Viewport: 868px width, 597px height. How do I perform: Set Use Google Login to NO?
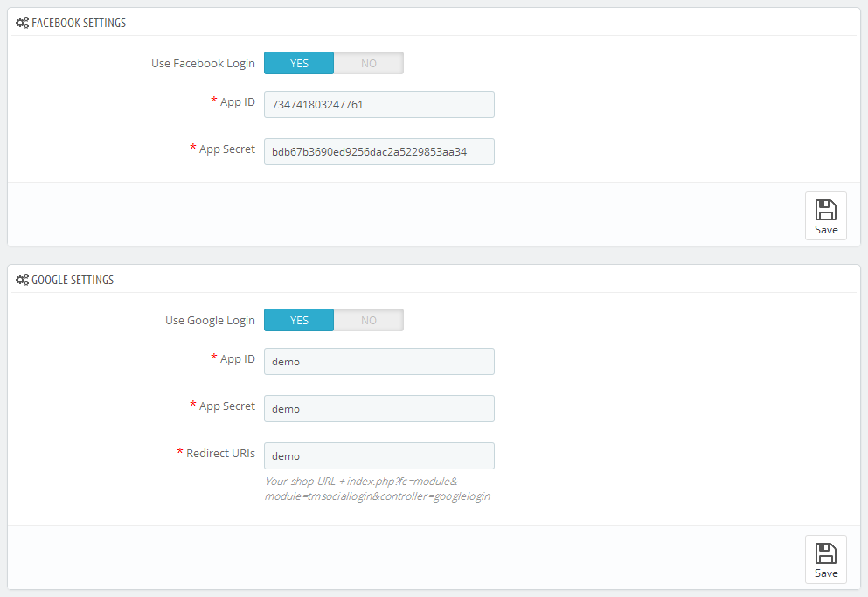tap(369, 320)
